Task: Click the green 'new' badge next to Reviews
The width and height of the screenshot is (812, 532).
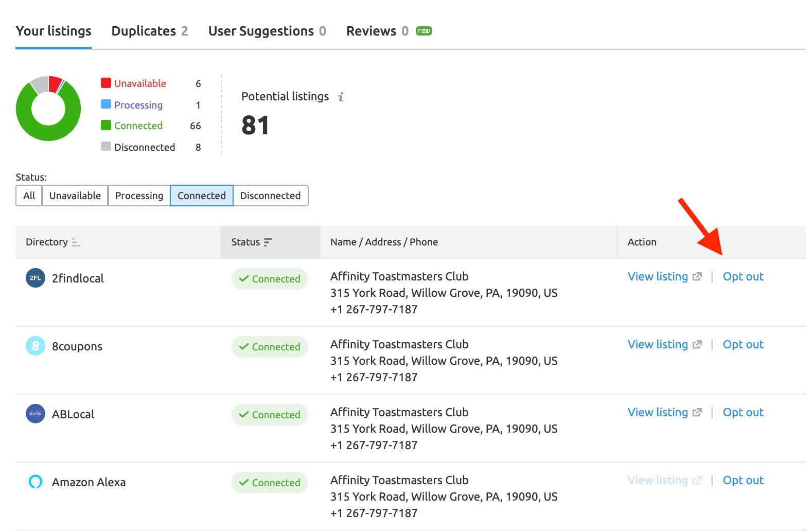Action: click(424, 31)
